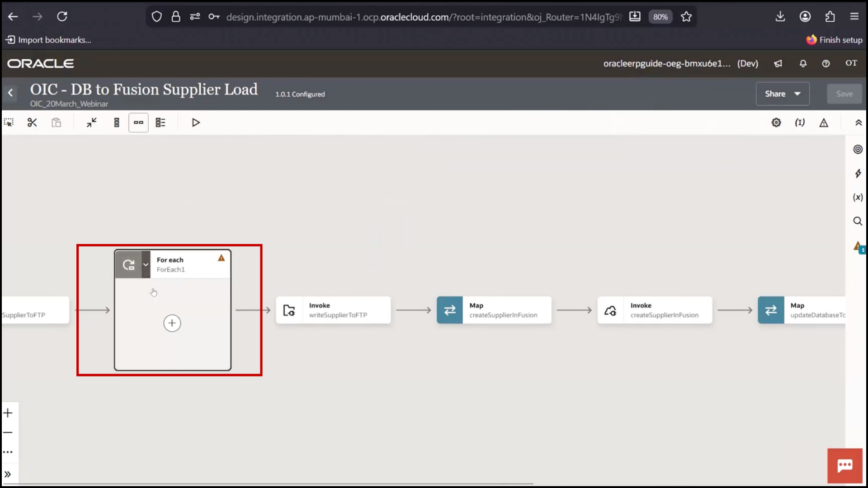Go back using browser back arrow
This screenshot has height=488, width=868.
13,17
